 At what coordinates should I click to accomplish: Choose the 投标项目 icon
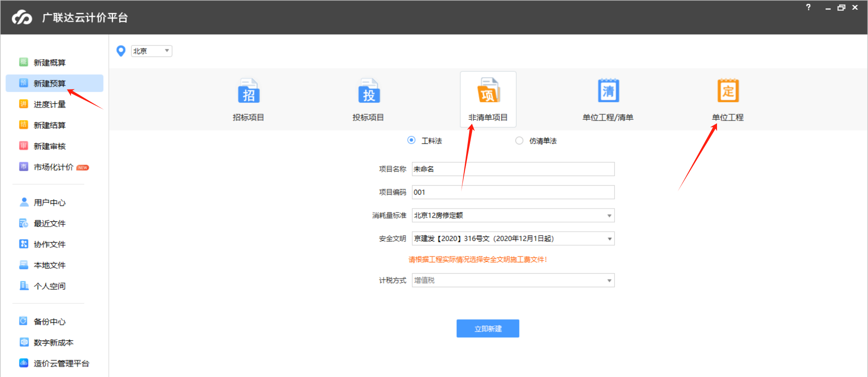(x=369, y=91)
